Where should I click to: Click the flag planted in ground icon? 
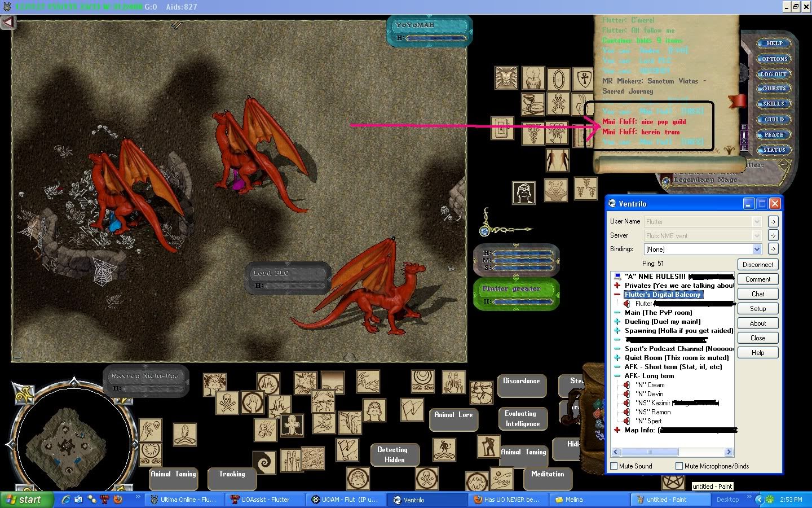[x=347, y=450]
